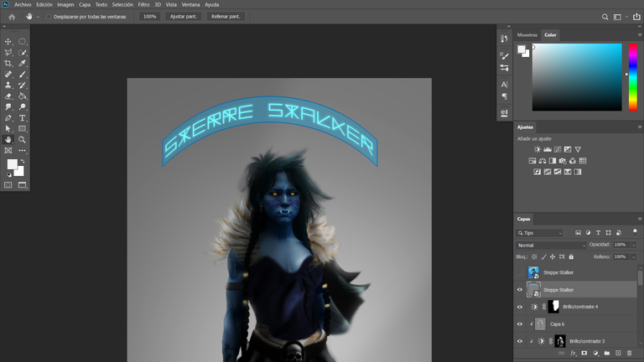This screenshot has height=362, width=644.
Task: Select the Move tool
Action: click(x=8, y=41)
